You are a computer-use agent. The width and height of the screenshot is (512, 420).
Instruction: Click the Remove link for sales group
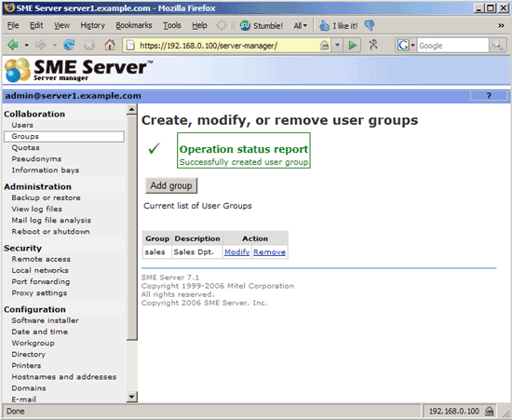tap(269, 251)
